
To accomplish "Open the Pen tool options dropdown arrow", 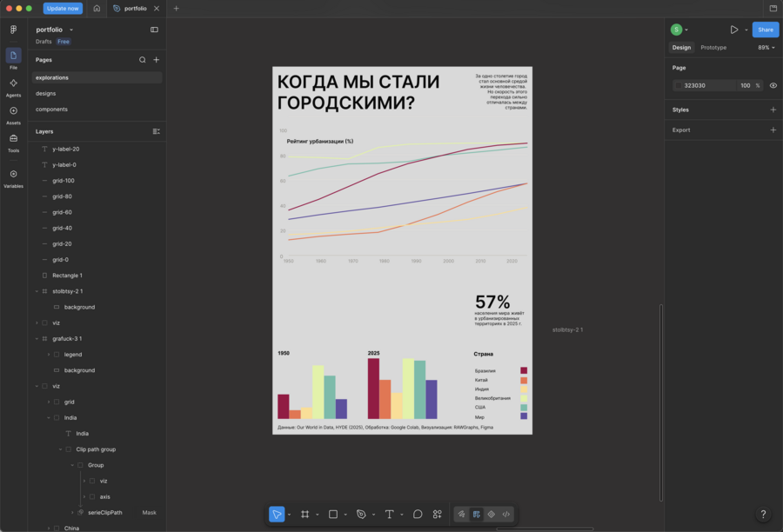I will coord(373,515).
